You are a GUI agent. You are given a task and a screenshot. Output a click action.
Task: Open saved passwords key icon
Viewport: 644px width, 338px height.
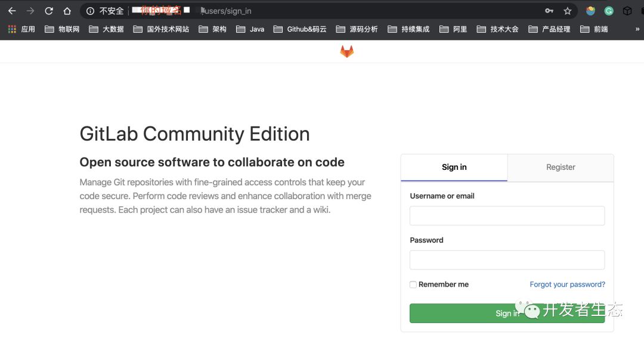tap(549, 11)
